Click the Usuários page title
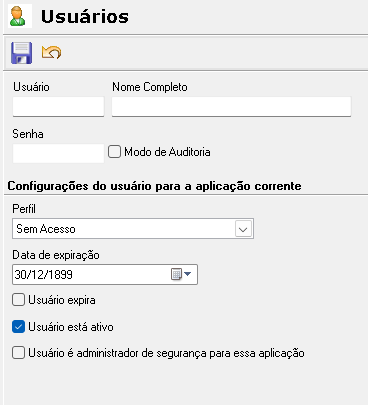 (x=85, y=17)
